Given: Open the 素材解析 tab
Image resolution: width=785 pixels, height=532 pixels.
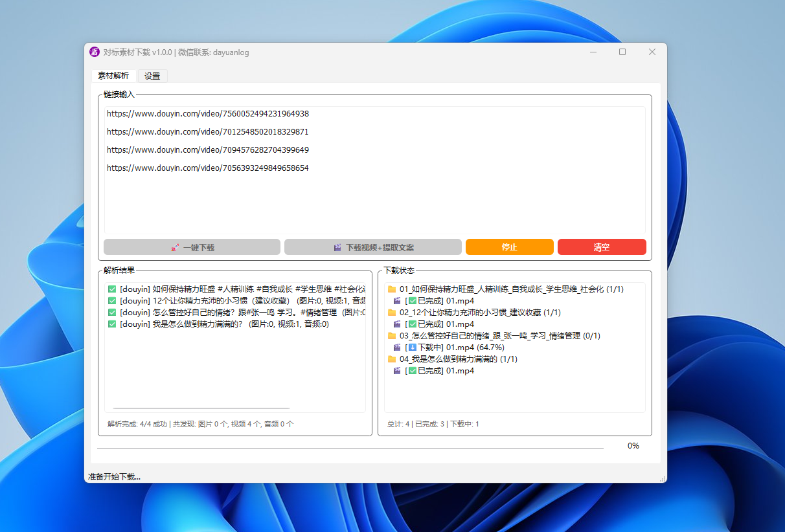Looking at the screenshot, I should (x=113, y=76).
